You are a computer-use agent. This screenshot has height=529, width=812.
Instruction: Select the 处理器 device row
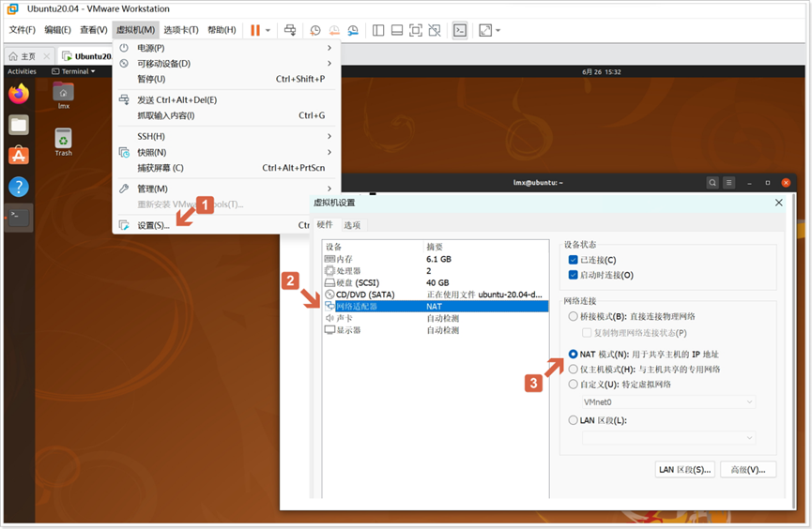[x=436, y=271]
